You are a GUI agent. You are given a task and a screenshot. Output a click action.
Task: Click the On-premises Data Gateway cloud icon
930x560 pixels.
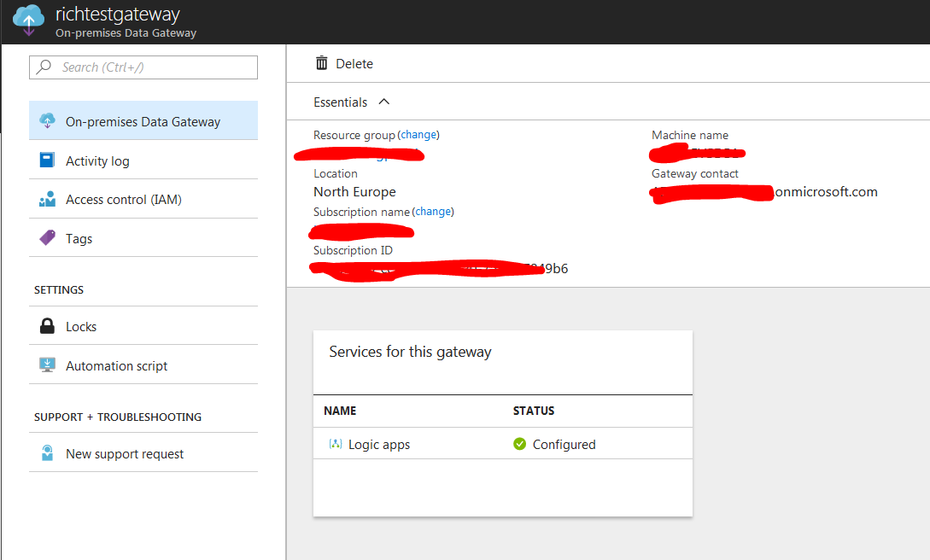[48, 121]
